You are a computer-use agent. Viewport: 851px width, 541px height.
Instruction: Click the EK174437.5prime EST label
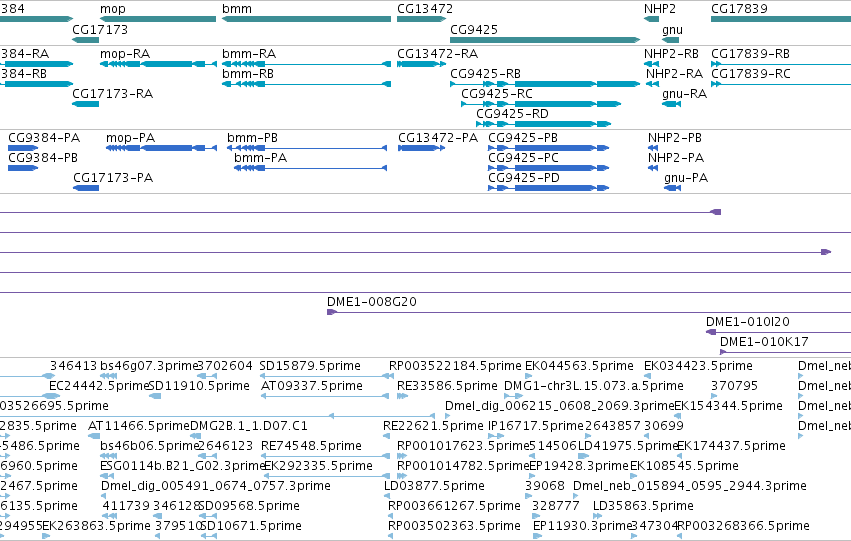click(731, 446)
